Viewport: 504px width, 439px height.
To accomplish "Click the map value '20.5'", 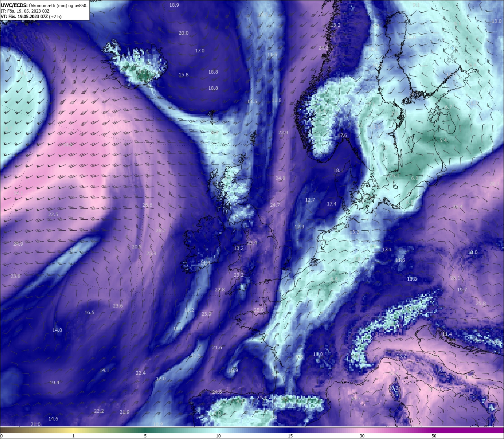I will pyautogui.click(x=137, y=247).
